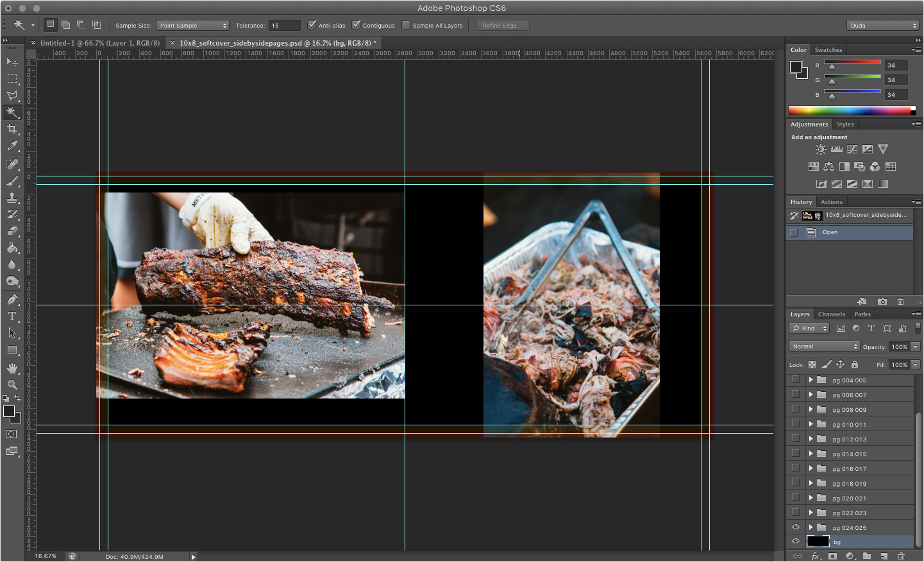The width and height of the screenshot is (924, 562).
Task: Select the Open history state
Action: (x=830, y=232)
